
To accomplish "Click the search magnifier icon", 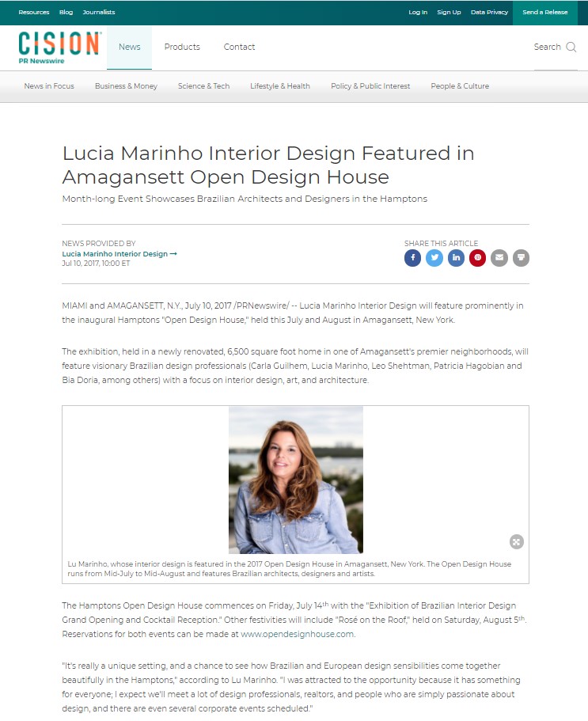I will tap(571, 47).
